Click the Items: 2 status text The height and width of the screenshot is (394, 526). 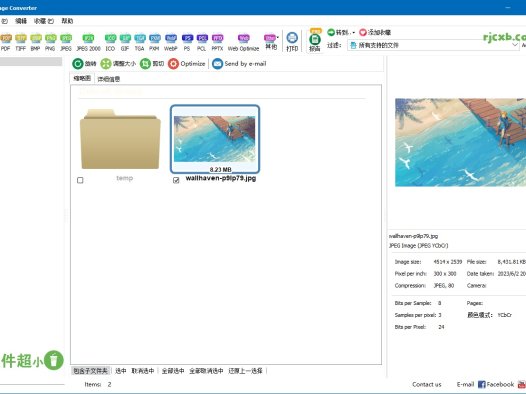click(98, 385)
